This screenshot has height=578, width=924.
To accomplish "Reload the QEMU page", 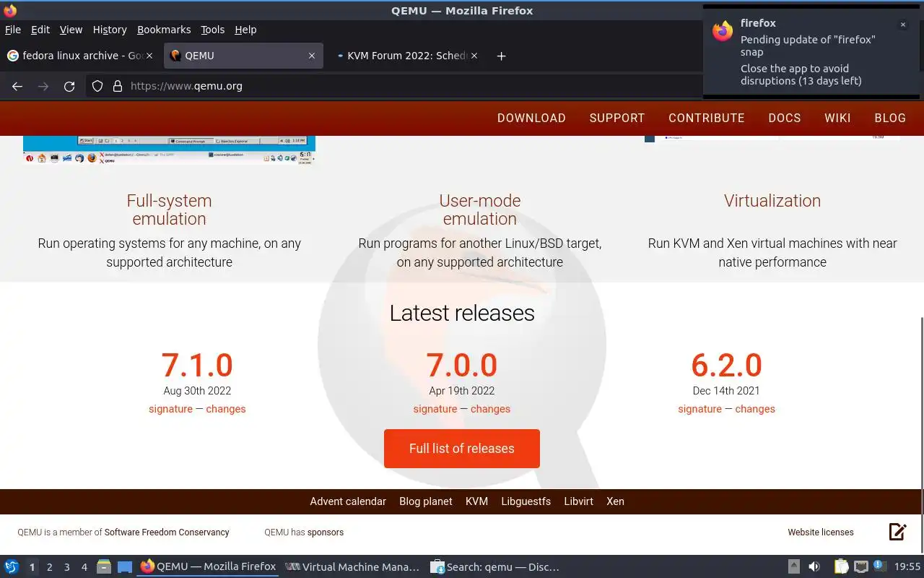I will [x=69, y=86].
